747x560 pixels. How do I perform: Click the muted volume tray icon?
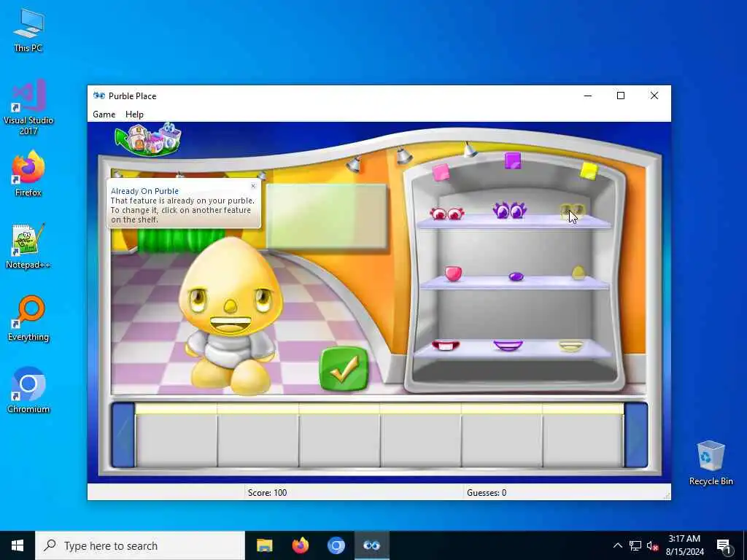click(x=652, y=545)
